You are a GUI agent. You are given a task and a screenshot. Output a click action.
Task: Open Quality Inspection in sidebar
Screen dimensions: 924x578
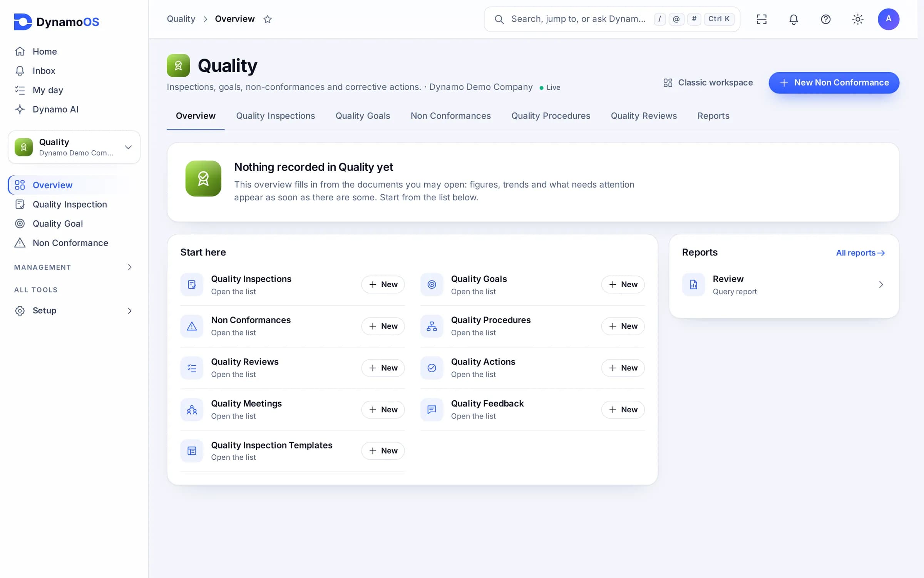(x=74, y=204)
